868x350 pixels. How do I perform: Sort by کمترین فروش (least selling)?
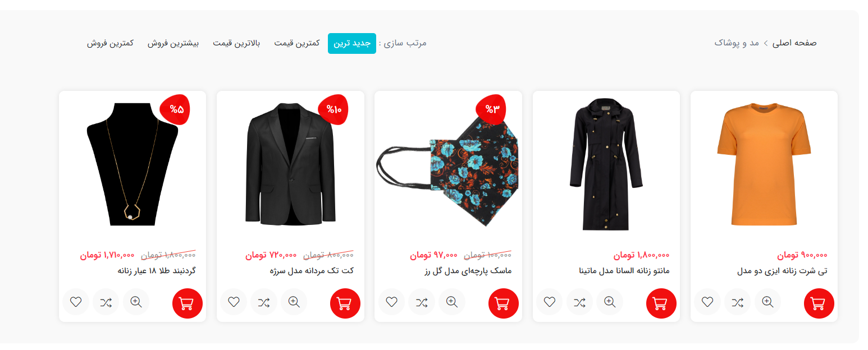coord(110,43)
